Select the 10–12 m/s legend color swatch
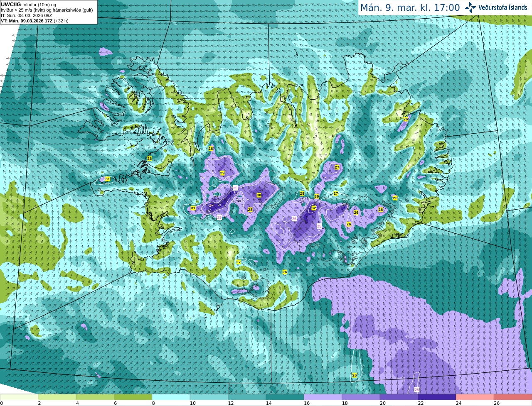 coord(209,397)
